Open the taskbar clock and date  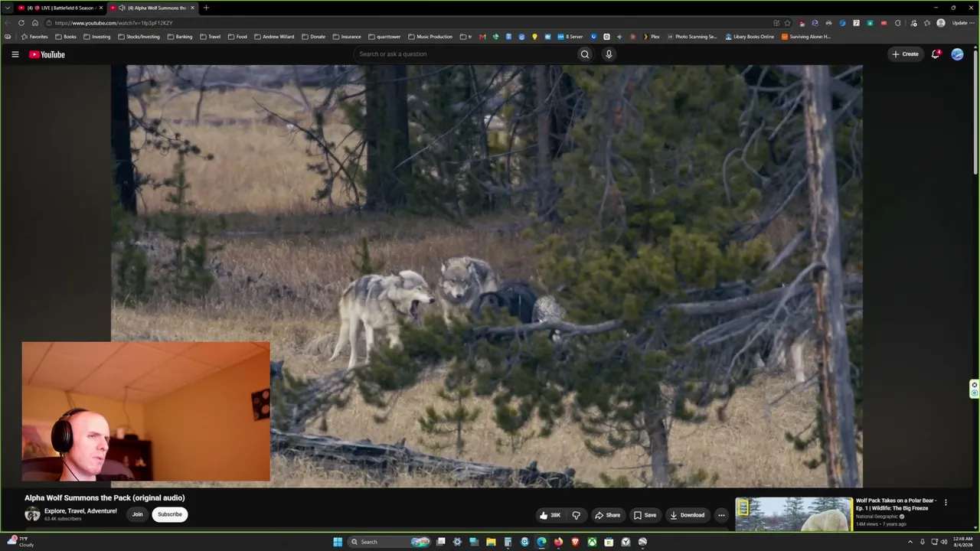coord(962,542)
